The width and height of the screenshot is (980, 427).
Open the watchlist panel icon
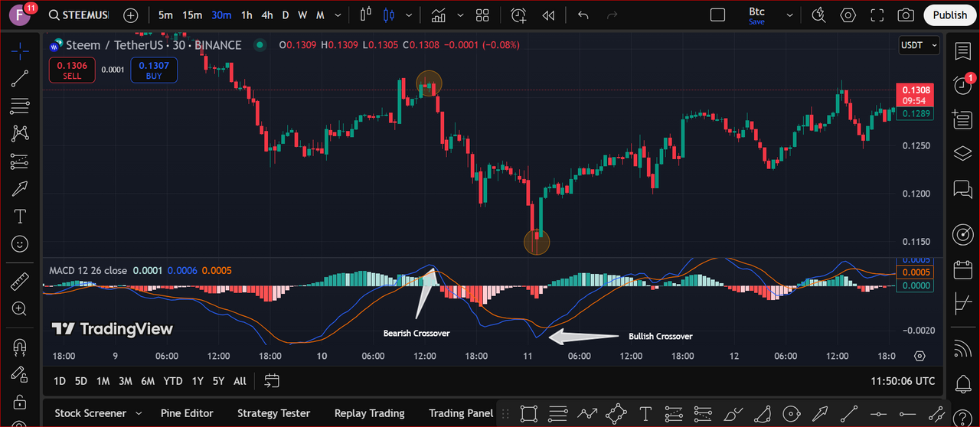click(962, 51)
